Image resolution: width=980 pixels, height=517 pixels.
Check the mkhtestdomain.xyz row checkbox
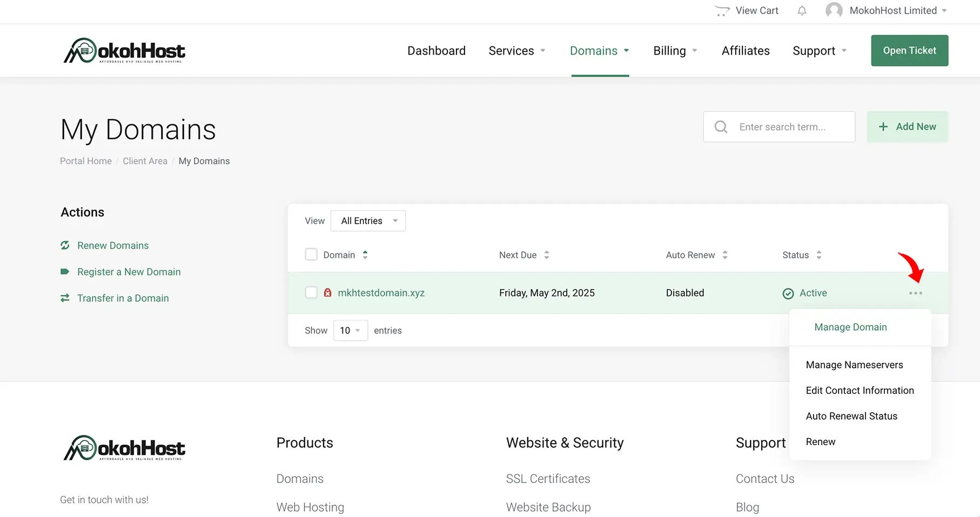[x=311, y=292]
